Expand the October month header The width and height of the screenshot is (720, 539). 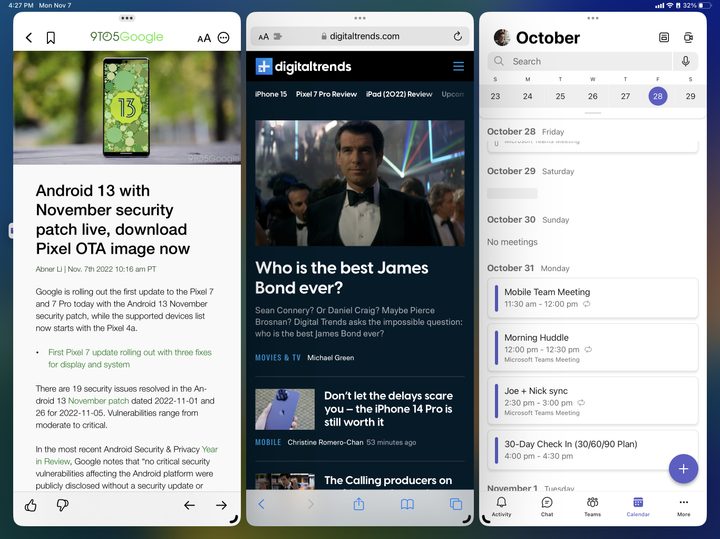(x=548, y=38)
